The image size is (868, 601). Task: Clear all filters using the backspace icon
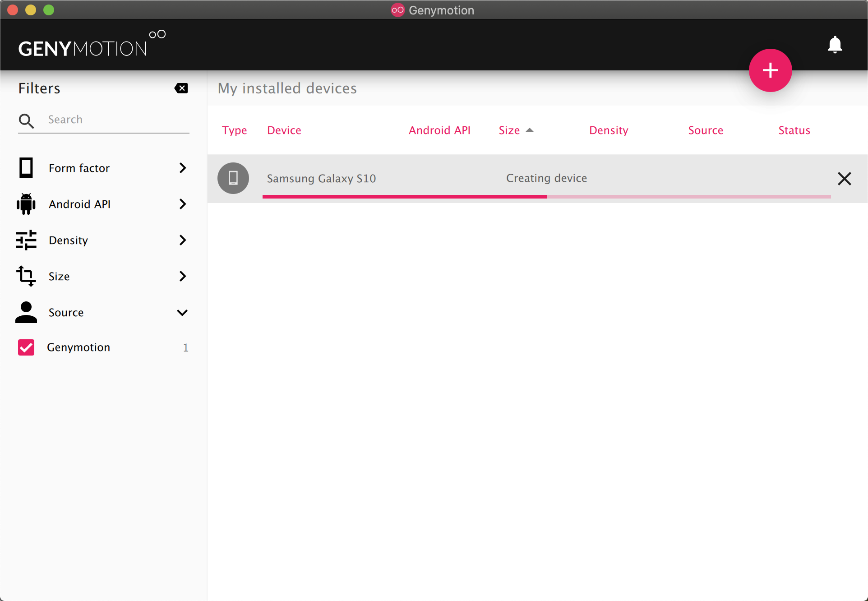[181, 88]
